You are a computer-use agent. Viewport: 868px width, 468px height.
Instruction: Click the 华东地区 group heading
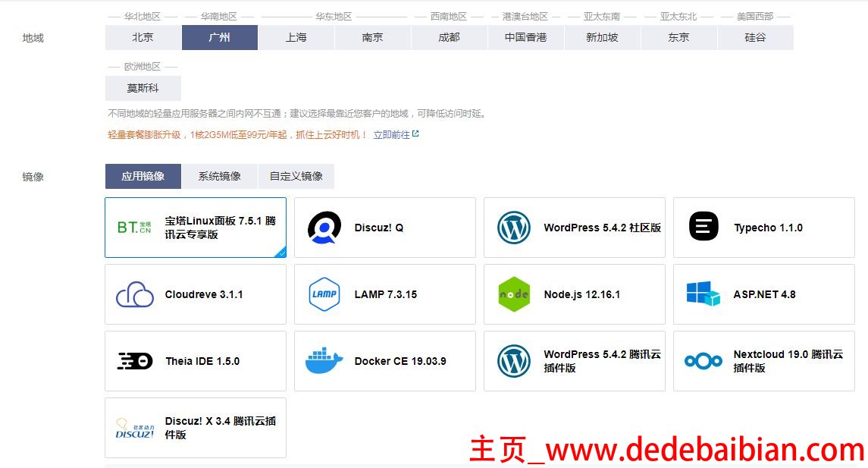tap(334, 17)
